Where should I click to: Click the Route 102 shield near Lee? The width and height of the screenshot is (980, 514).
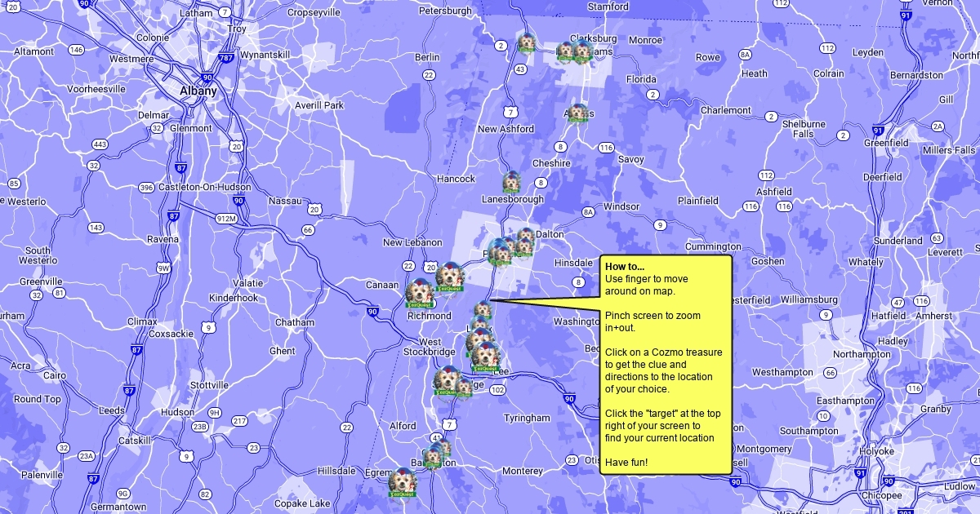[497, 390]
